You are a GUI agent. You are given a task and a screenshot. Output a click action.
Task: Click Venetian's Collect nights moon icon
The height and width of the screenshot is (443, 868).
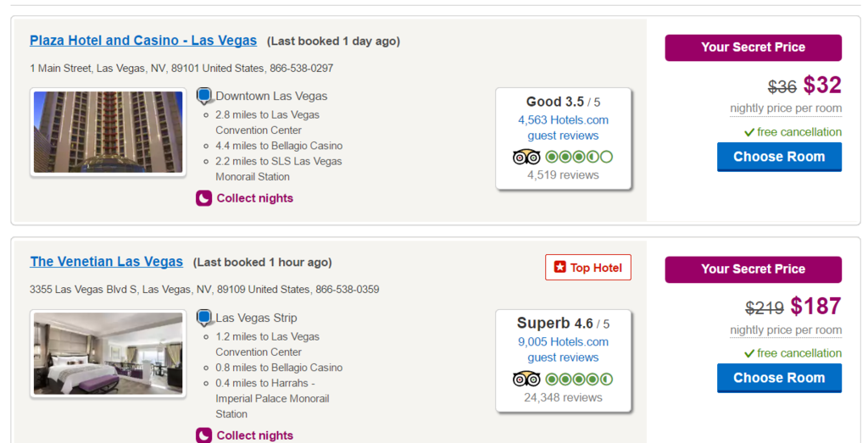(203, 435)
